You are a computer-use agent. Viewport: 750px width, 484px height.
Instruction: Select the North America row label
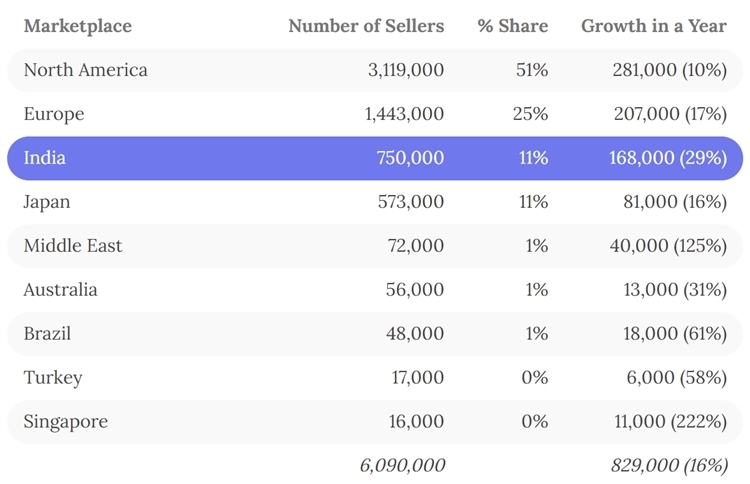85,70
